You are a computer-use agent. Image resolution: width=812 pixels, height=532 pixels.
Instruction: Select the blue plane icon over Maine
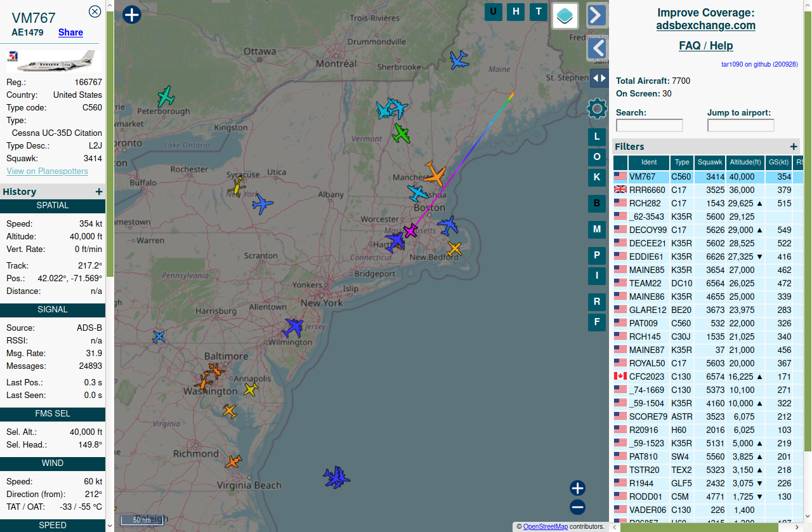458,60
